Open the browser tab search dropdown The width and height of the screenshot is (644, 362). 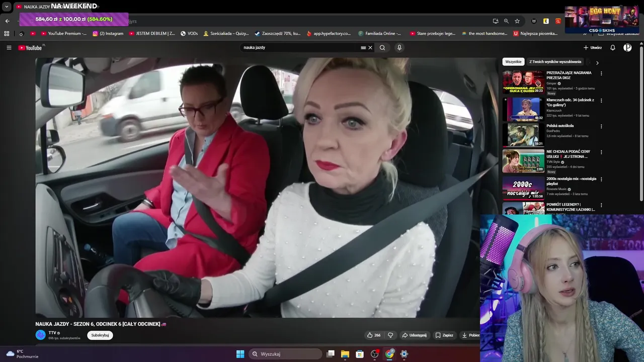pyautogui.click(x=7, y=7)
